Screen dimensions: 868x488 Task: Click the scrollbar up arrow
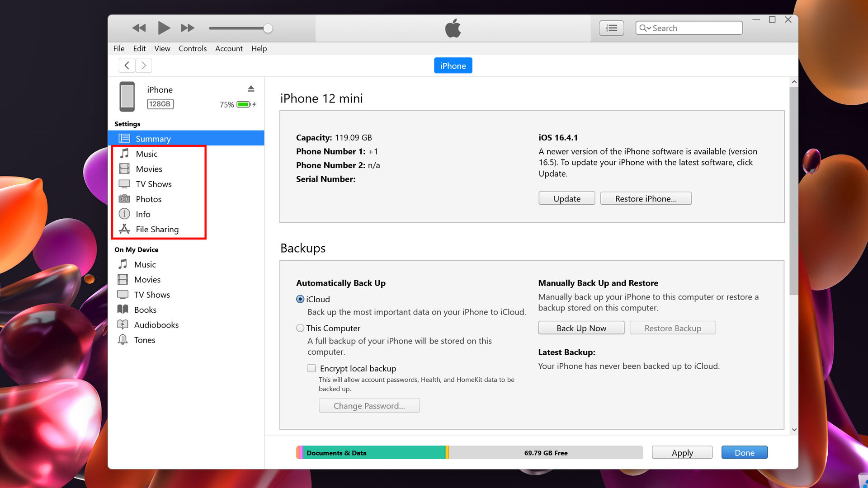pyautogui.click(x=794, y=82)
